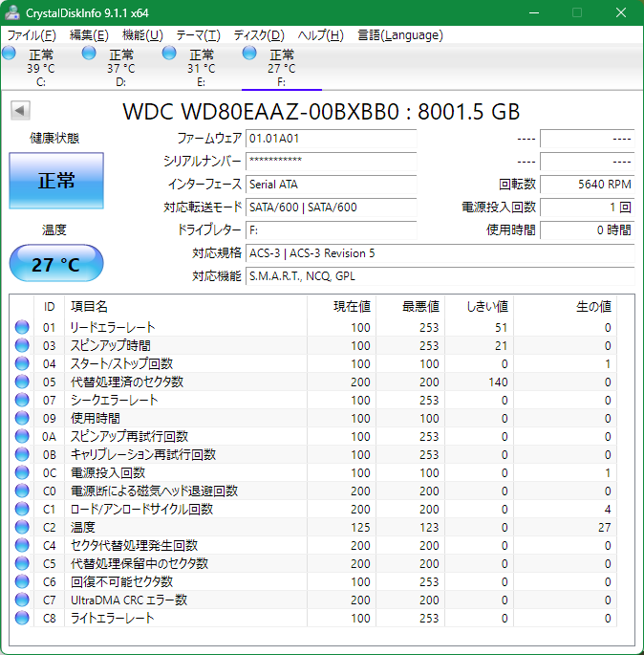Viewport: 644px width, 655px height.
Task: Click status orb of row C2 温度
Action: point(22,527)
